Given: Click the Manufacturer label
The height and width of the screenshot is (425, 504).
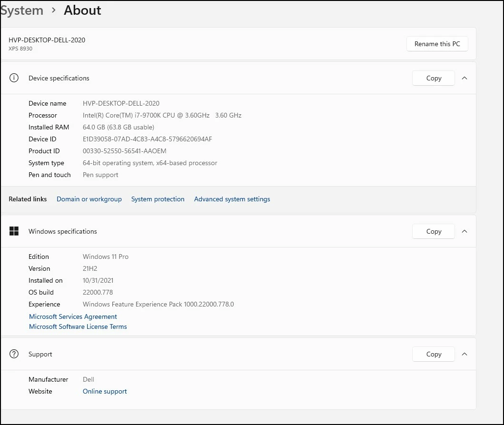Looking at the screenshot, I should [48, 379].
